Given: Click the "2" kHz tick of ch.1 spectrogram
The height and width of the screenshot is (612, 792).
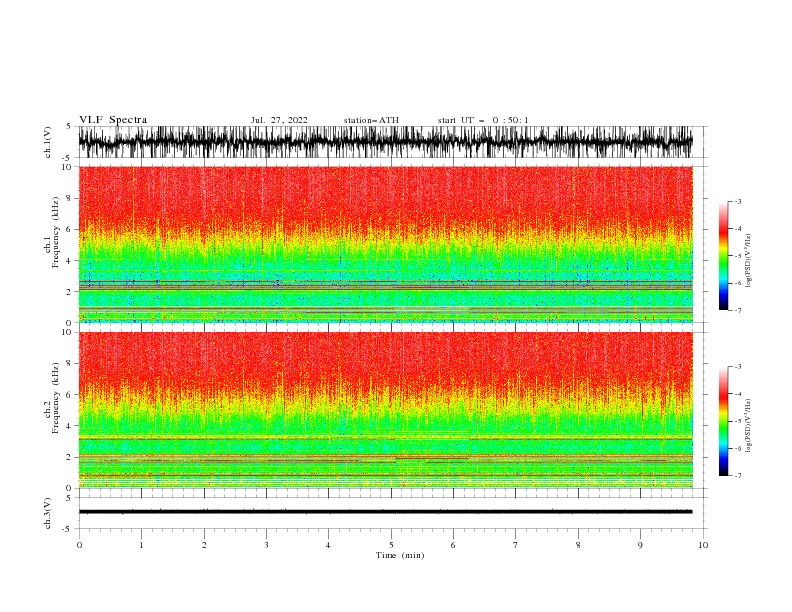Looking at the screenshot, I should click(x=69, y=292).
